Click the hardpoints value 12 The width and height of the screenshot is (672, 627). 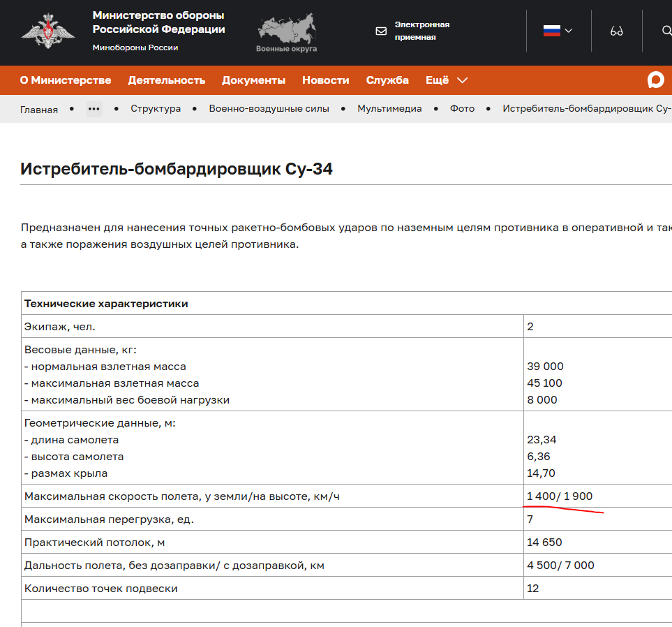coord(532,589)
